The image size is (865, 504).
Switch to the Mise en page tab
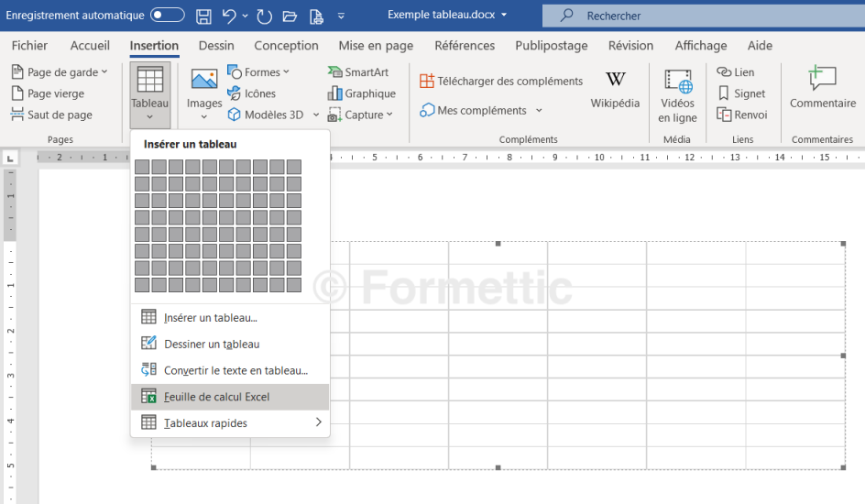[x=376, y=46]
